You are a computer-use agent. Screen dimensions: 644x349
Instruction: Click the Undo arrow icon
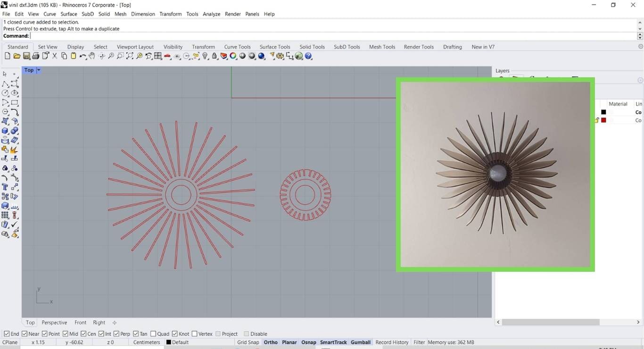coord(83,56)
